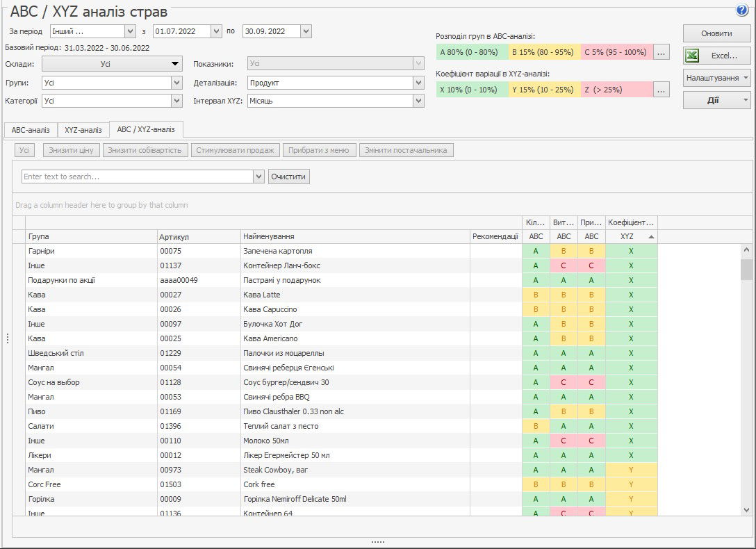Image resolution: width=756 pixels, height=549 pixels.
Task: Click the Очистити button
Action: pyautogui.click(x=288, y=177)
